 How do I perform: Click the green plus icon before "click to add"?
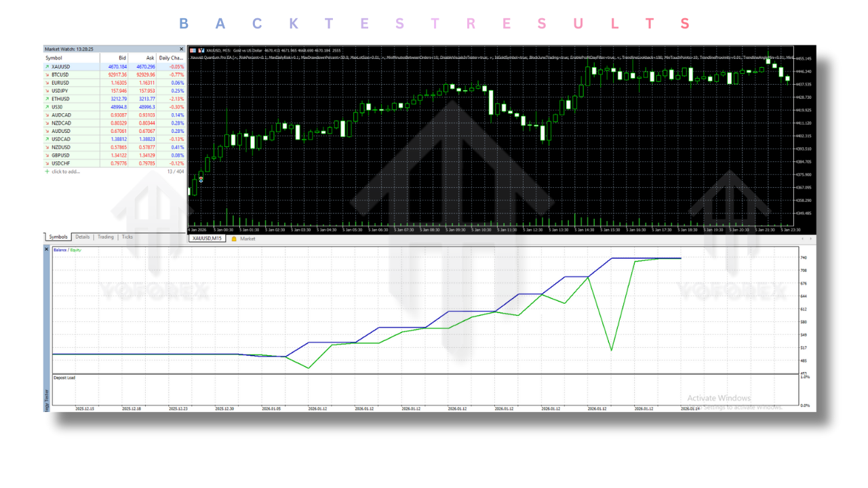(47, 171)
